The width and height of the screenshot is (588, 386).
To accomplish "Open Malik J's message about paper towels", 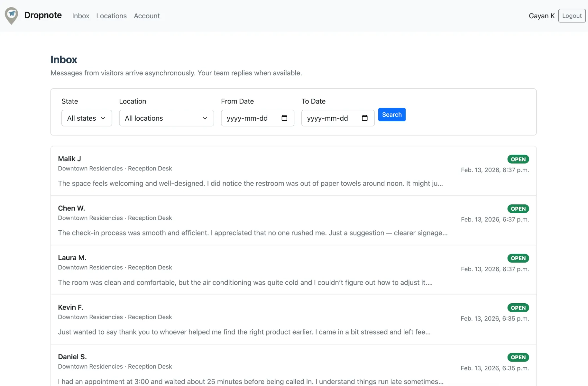I will click(x=250, y=183).
